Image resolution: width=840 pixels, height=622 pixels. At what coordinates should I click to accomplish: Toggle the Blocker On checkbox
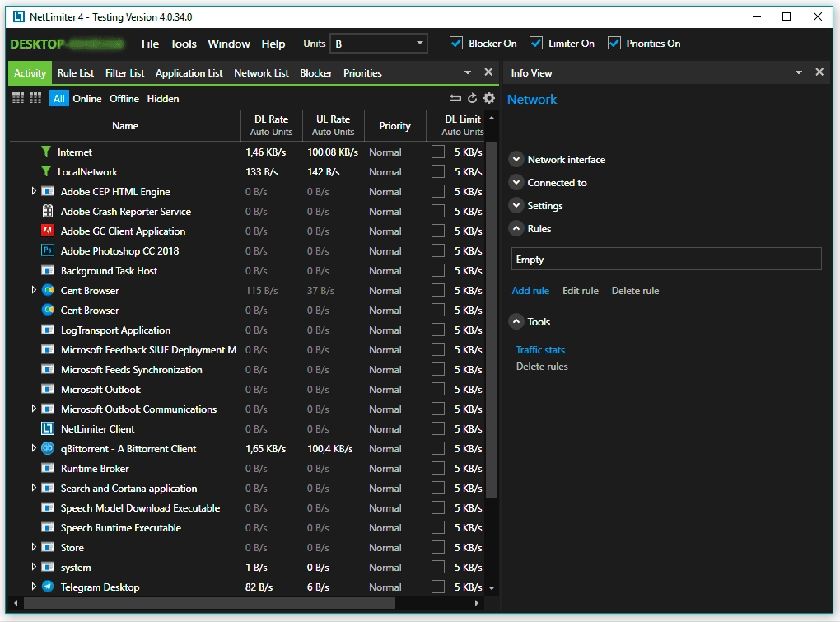pyautogui.click(x=456, y=44)
